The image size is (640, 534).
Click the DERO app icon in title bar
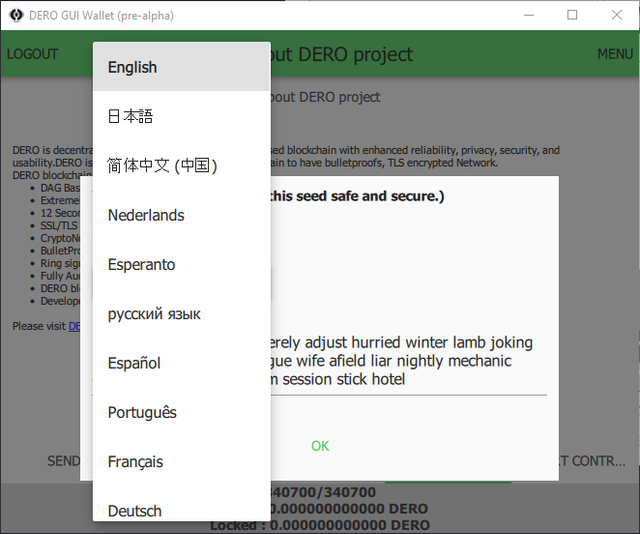pos(16,15)
